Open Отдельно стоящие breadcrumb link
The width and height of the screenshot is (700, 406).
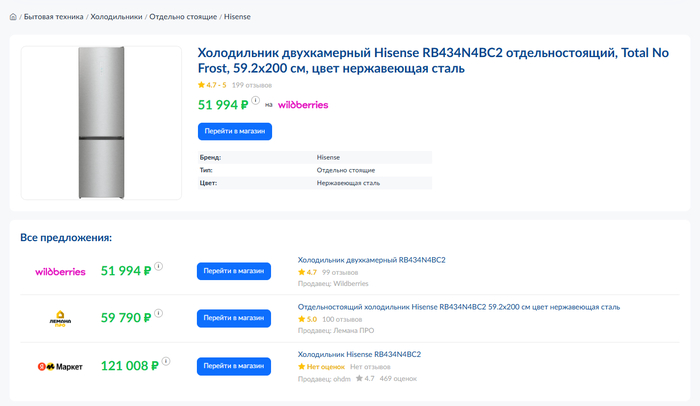183,17
